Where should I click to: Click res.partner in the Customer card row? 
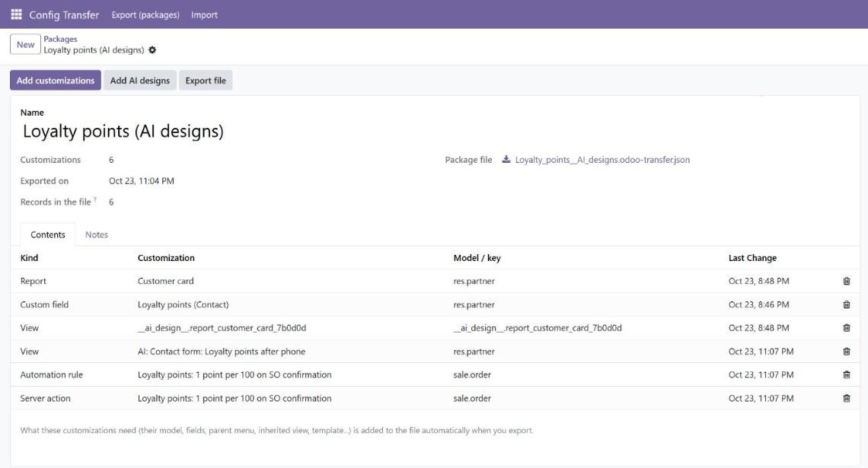(x=474, y=281)
